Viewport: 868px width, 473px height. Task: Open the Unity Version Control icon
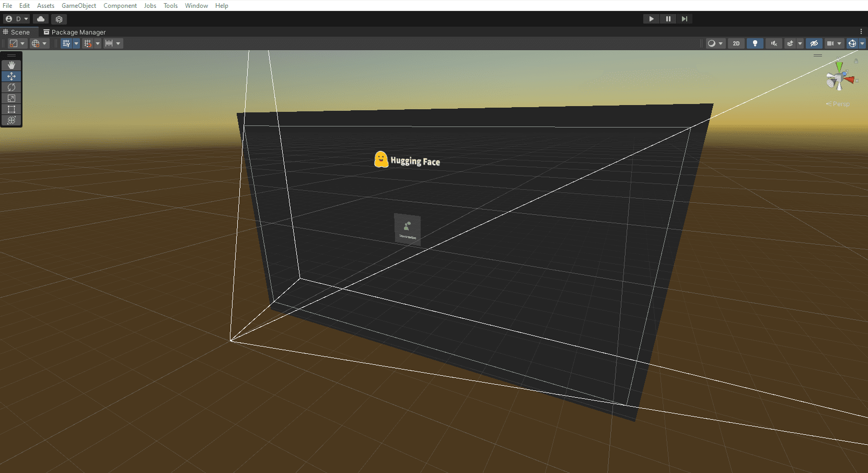click(x=59, y=19)
